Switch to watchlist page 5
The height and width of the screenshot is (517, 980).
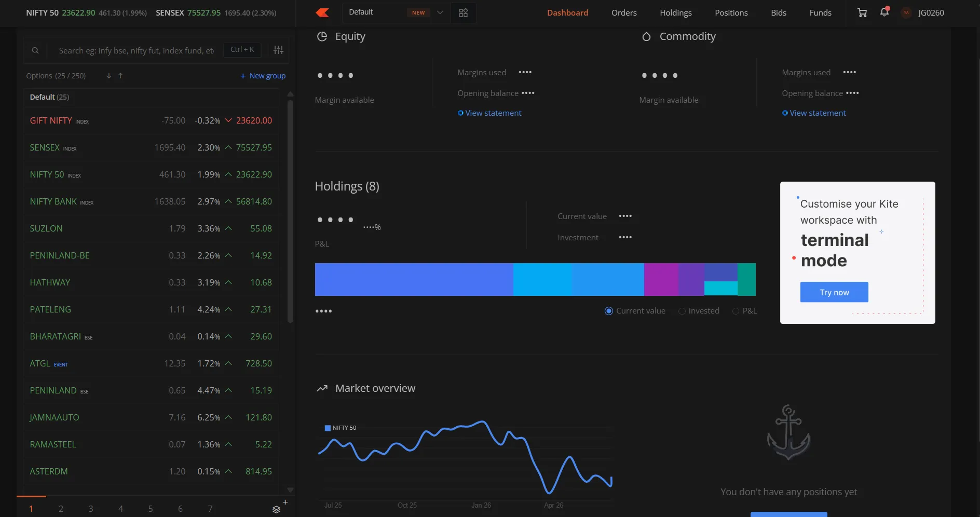click(151, 509)
